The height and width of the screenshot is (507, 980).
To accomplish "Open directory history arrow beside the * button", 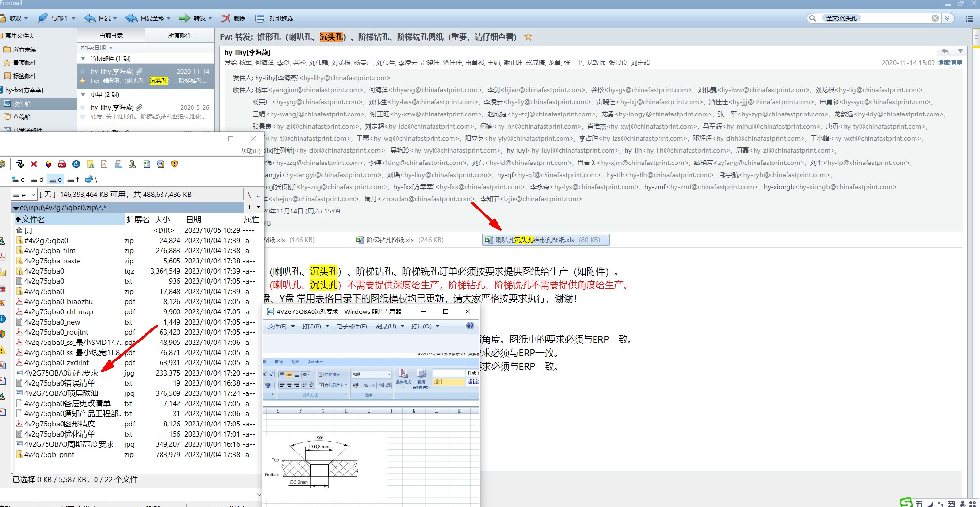I will click(258, 207).
